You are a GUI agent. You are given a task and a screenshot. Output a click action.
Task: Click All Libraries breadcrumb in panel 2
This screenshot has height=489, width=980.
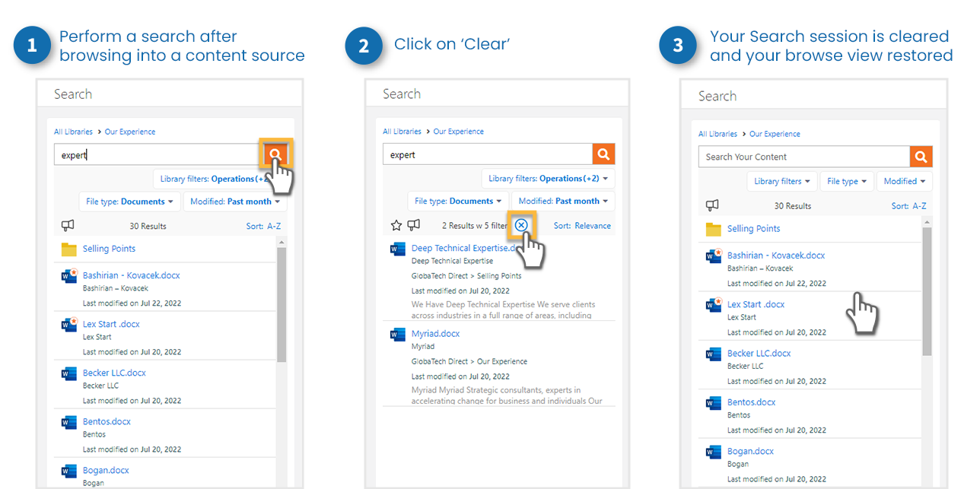[402, 132]
